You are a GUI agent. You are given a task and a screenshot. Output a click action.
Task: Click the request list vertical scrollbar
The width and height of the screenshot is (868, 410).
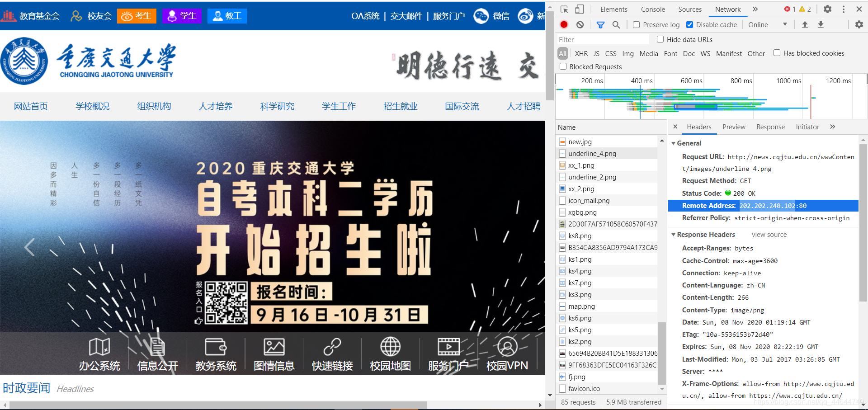662,353
